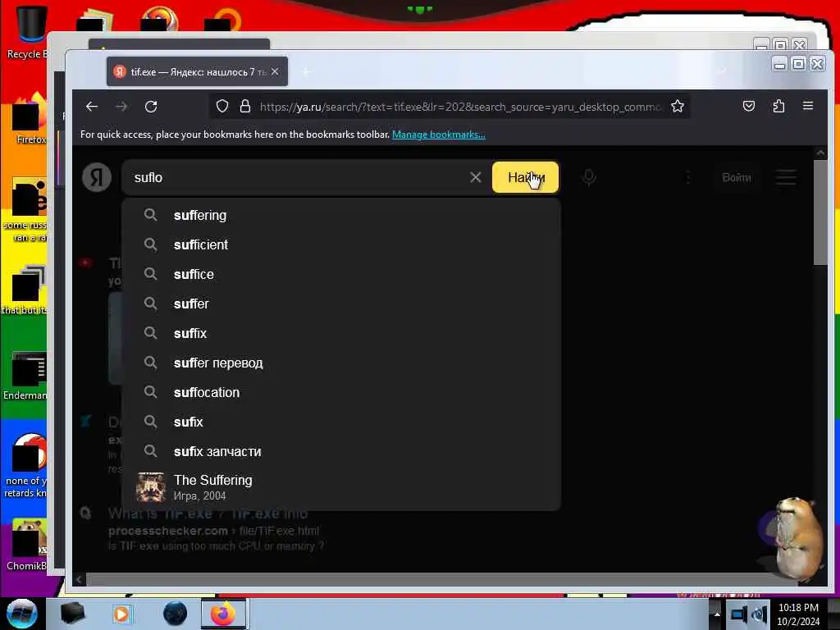Open Yandex services menu lines icon
Viewport: 840px width, 630px height.
[786, 177]
